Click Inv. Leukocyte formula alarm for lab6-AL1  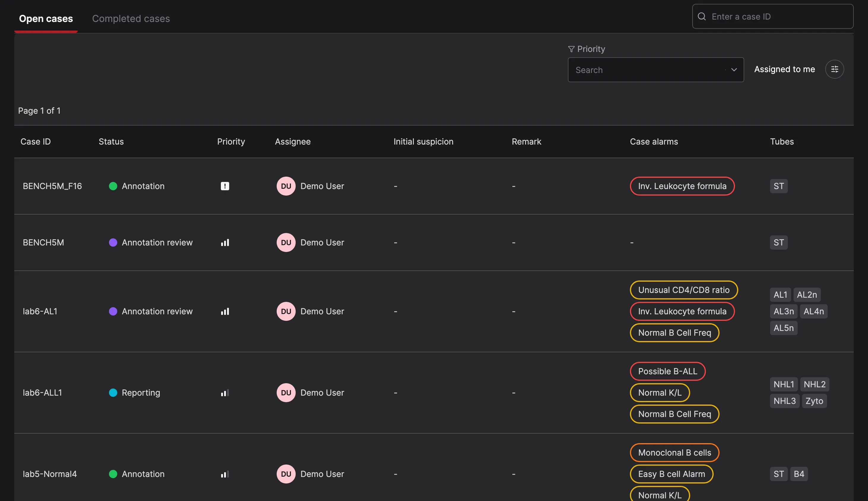pyautogui.click(x=682, y=311)
